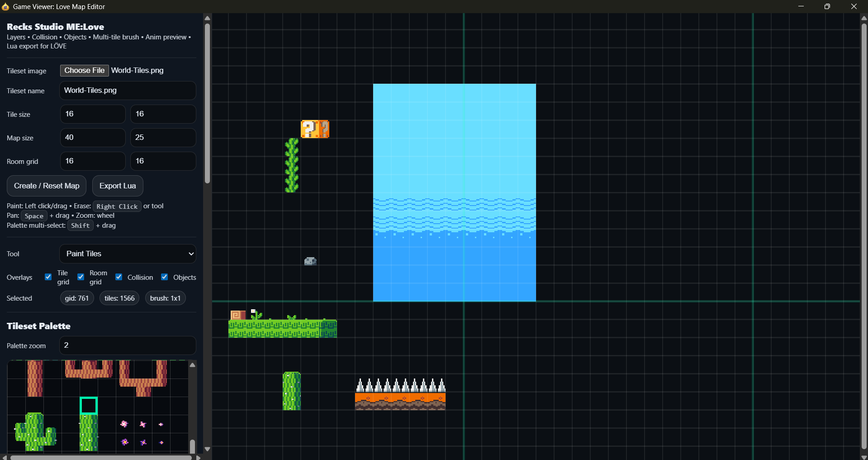Click the 'World-Tiles.png' chosen file name text
868x460 pixels.
(138, 71)
